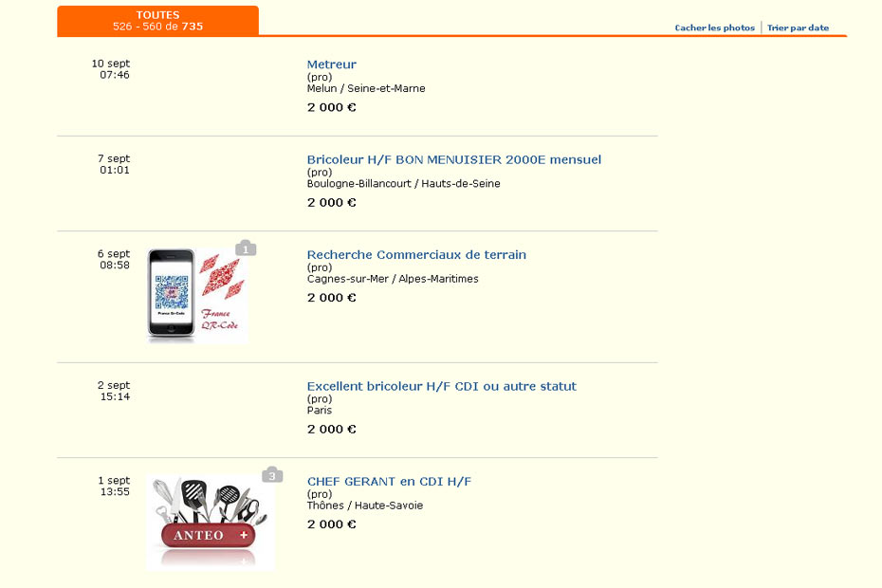Click the ANTEO kitchen utensils thumbnail
This screenshot has width=882, height=588.
[x=210, y=523]
